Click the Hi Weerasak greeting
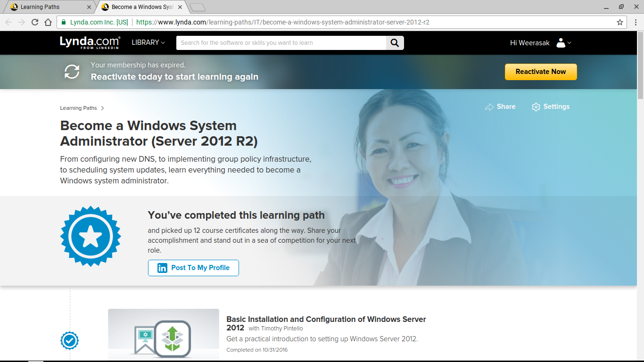The height and width of the screenshot is (362, 644). coord(530,43)
